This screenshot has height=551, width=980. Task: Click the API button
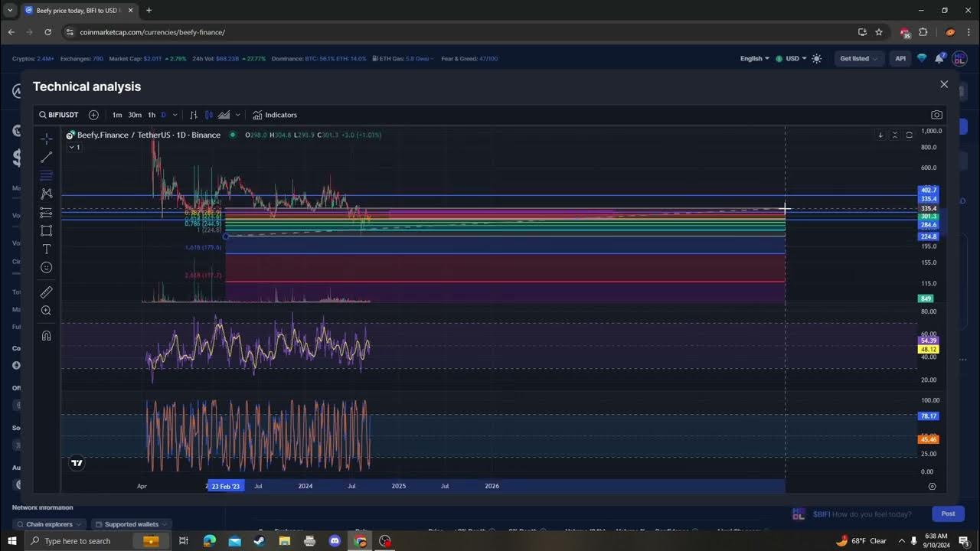900,58
